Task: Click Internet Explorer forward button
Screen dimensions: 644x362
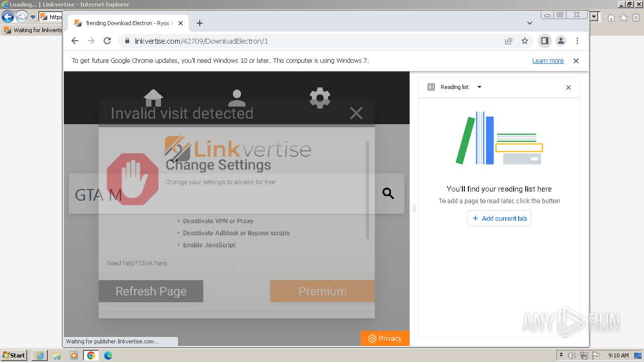Action: (22, 17)
